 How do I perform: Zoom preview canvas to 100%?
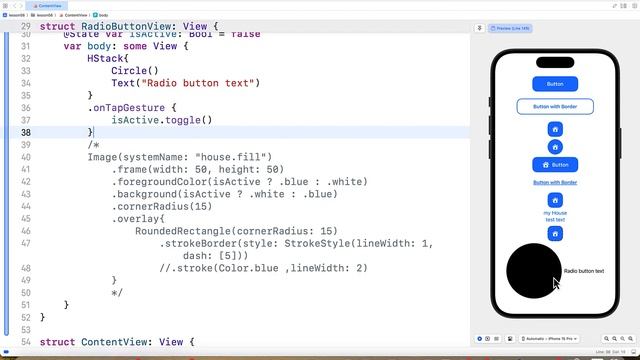614,339
